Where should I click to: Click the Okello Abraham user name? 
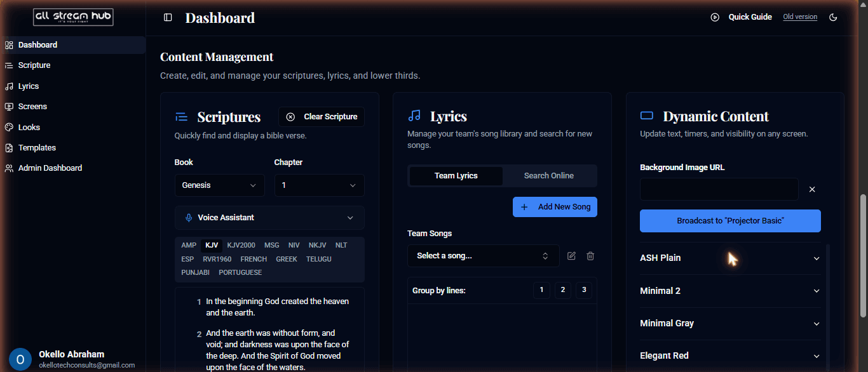[x=71, y=354]
